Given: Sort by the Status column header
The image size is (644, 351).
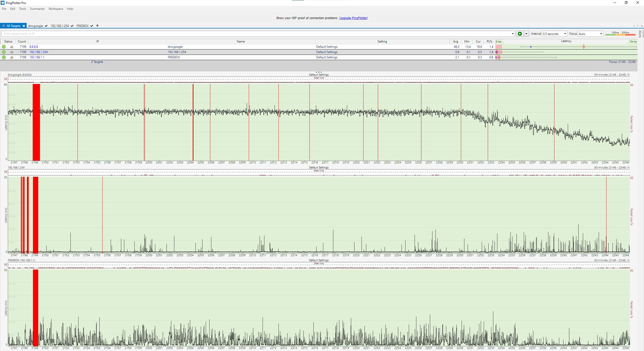Looking at the screenshot, I should click(8, 41).
